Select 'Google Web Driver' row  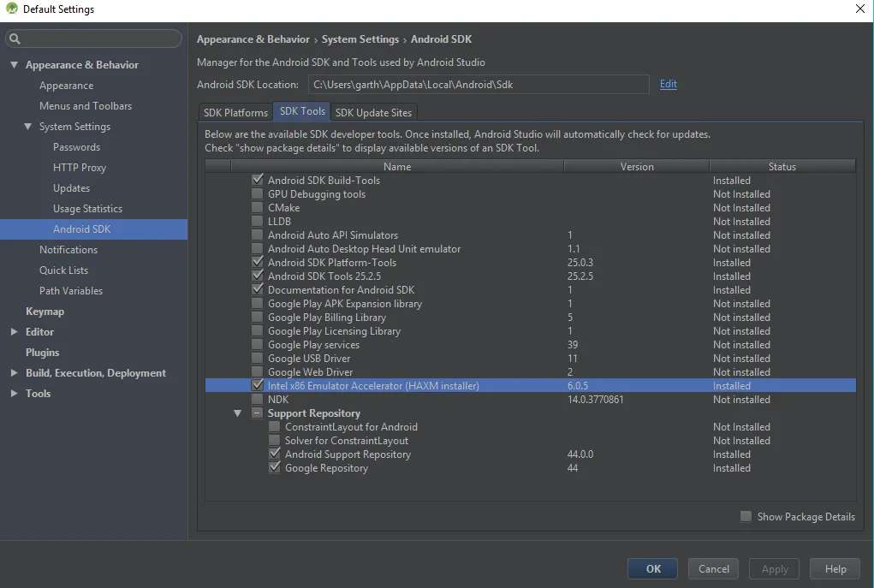click(530, 371)
